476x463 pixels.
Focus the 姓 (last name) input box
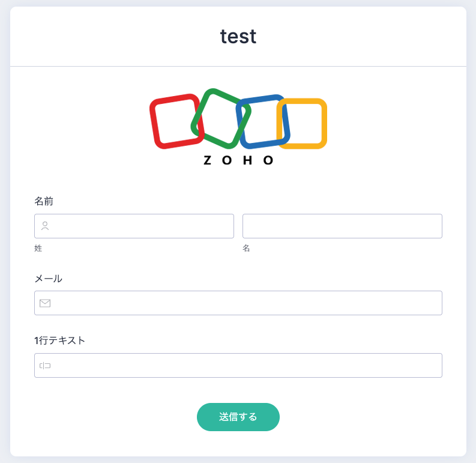(x=141, y=226)
